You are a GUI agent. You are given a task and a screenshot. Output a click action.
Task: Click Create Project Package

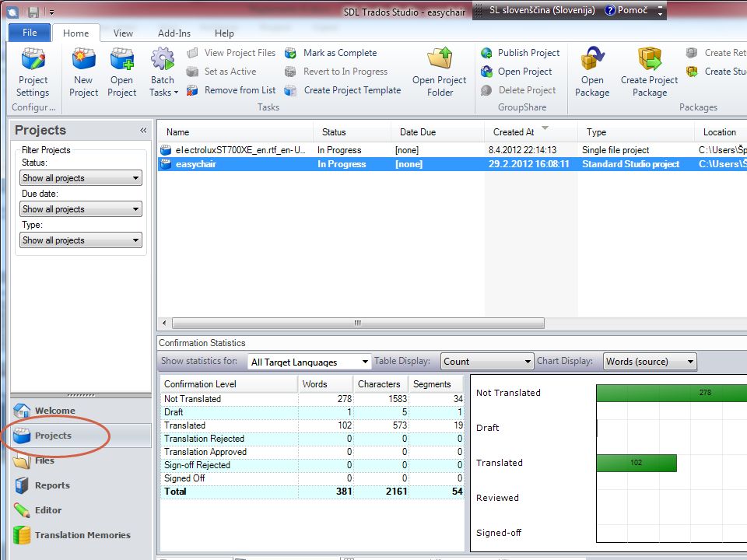coord(649,72)
